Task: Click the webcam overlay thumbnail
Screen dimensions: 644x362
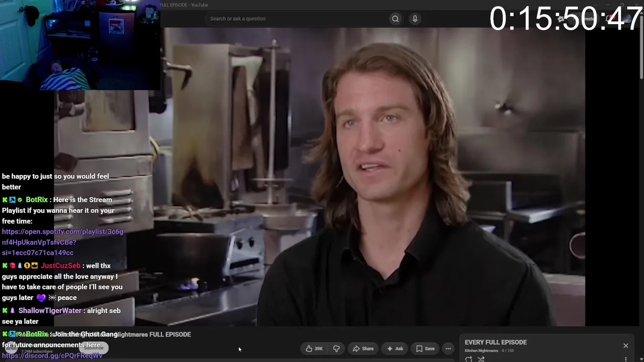Action: coord(80,45)
